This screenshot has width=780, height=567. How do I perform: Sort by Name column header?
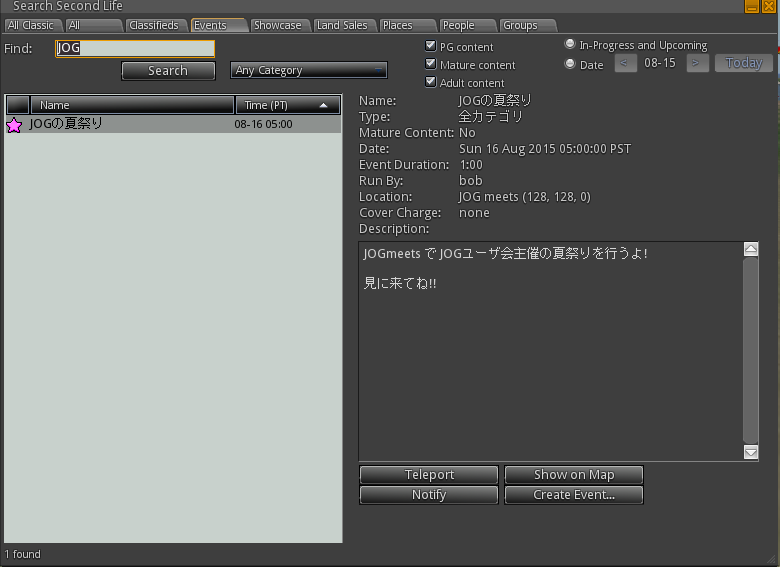point(132,105)
